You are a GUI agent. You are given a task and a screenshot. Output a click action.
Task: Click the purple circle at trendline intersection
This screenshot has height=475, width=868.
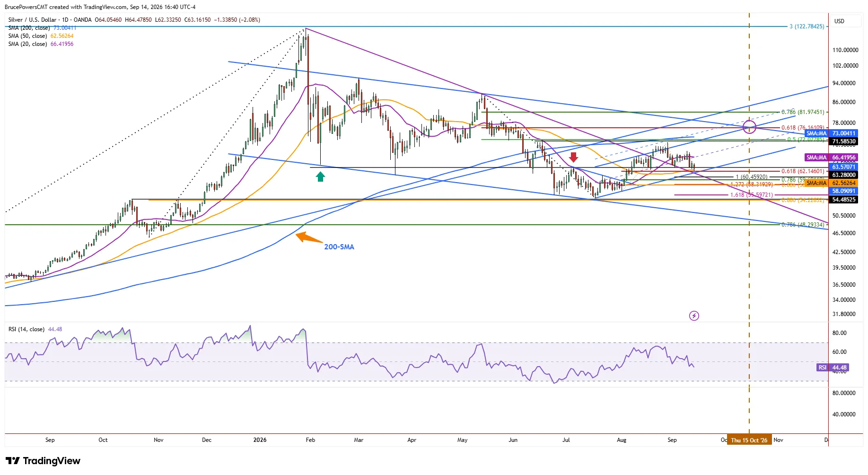[749, 127]
